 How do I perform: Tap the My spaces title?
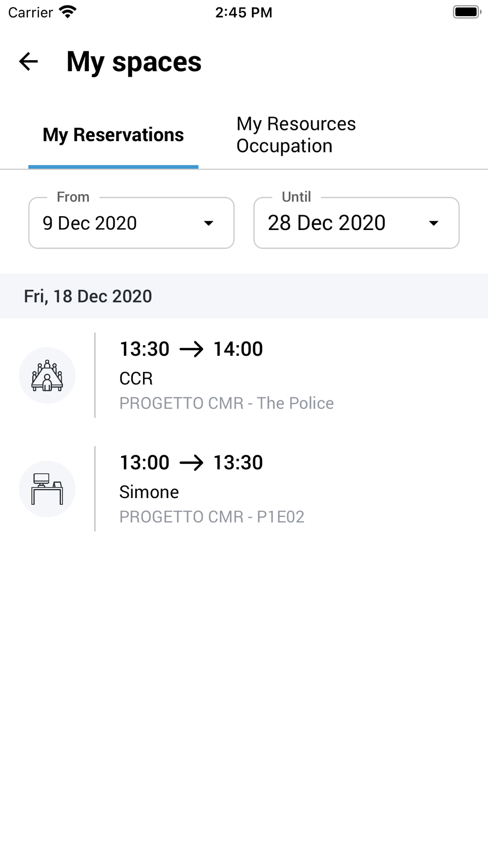(x=134, y=62)
